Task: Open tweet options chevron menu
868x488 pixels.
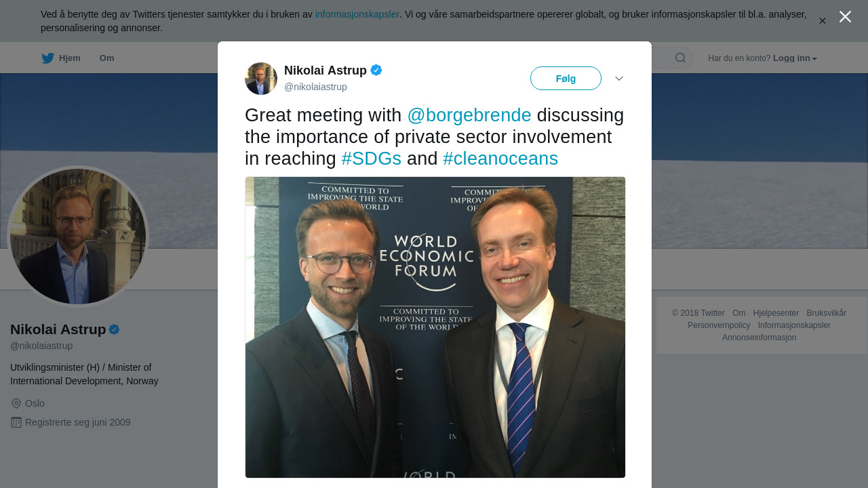Action: pos(619,79)
